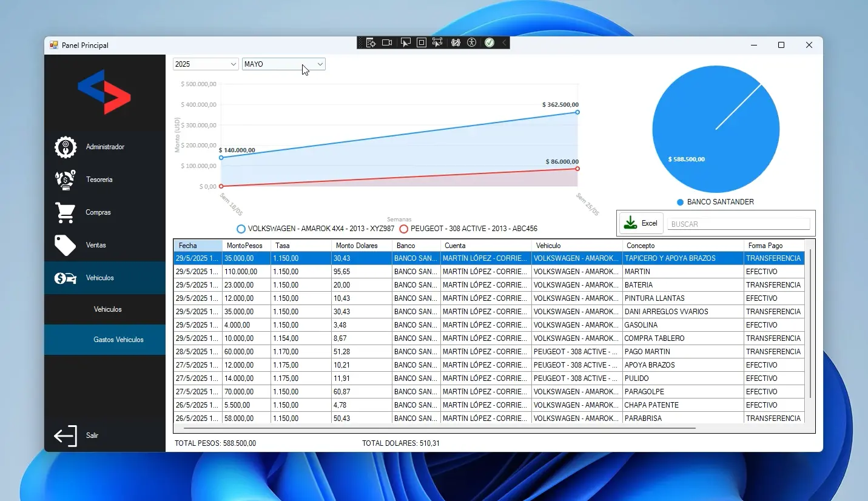Open Administrador gear icon in sidebar
868x501 pixels.
(65, 147)
